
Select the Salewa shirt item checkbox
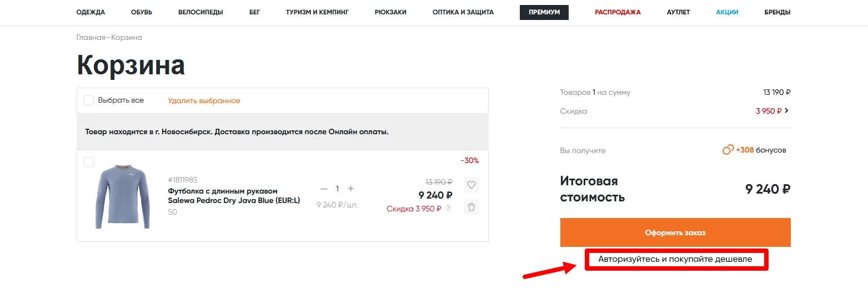click(x=89, y=162)
